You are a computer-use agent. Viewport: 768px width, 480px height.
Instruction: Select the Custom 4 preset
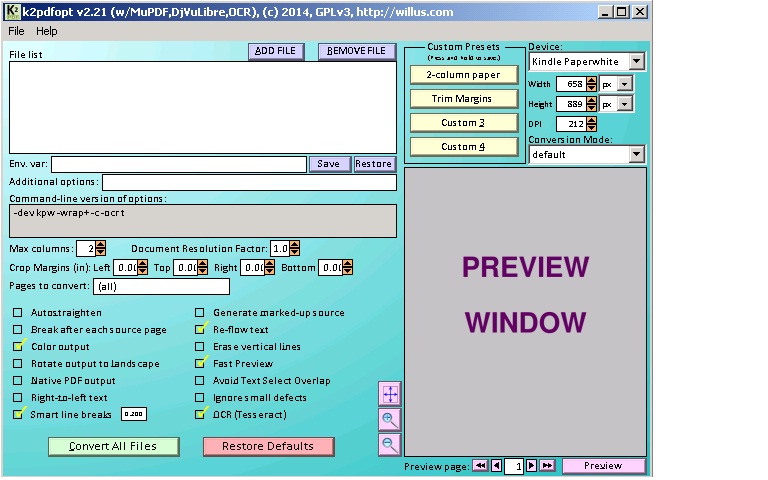[x=463, y=147]
